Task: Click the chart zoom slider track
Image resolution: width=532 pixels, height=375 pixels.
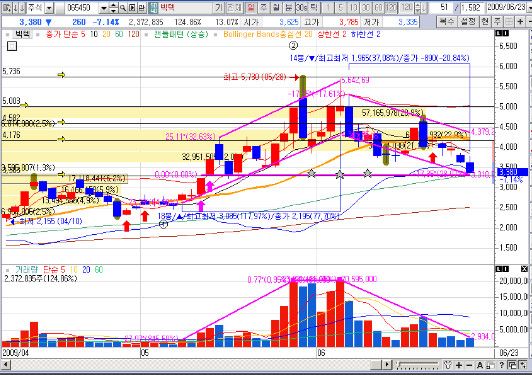Action: point(418,365)
